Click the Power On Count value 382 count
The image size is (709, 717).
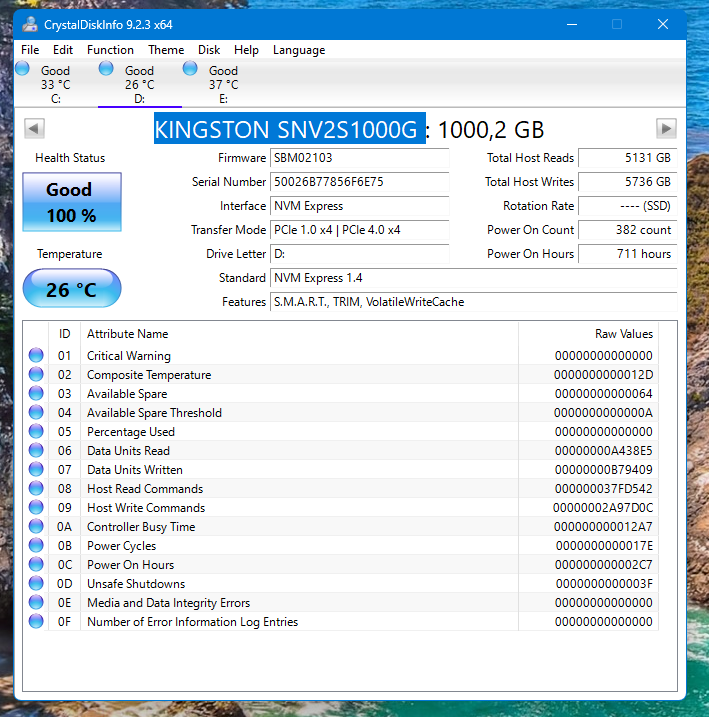click(x=628, y=230)
